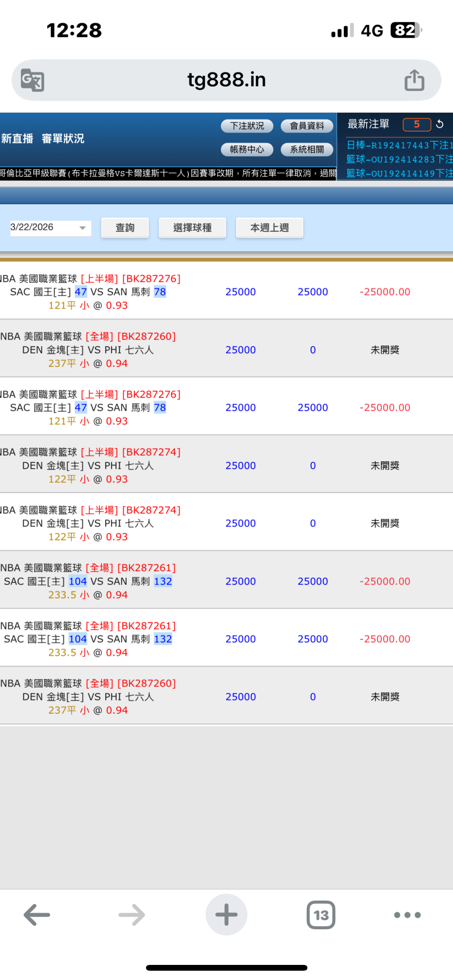This screenshot has width=453, height=980.
Task: Click the 本週上週 button
Action: click(x=269, y=228)
